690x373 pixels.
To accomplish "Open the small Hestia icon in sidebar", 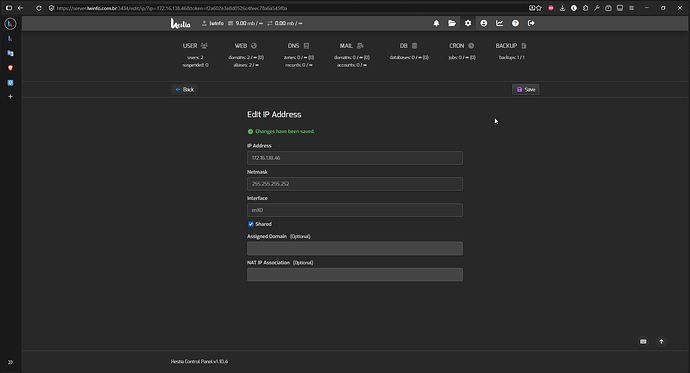I will pyautogui.click(x=10, y=39).
